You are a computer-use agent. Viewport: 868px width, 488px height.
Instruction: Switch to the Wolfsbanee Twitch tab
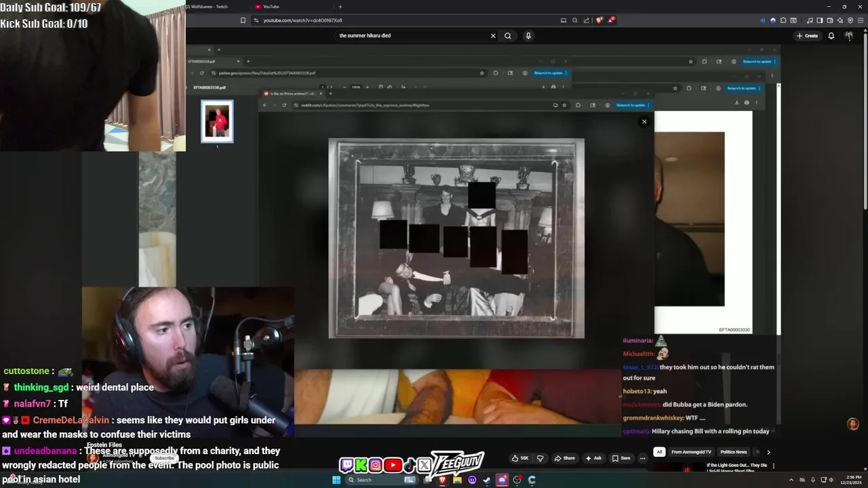tap(209, 7)
